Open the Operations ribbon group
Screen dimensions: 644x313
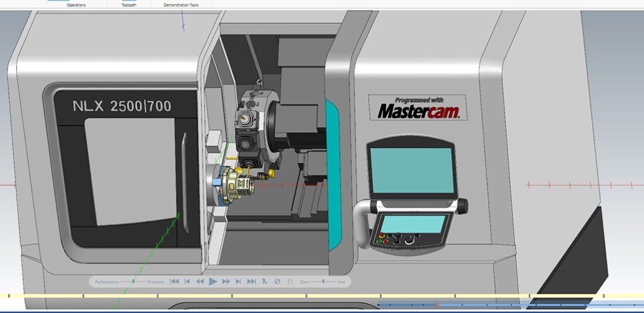tap(76, 5)
